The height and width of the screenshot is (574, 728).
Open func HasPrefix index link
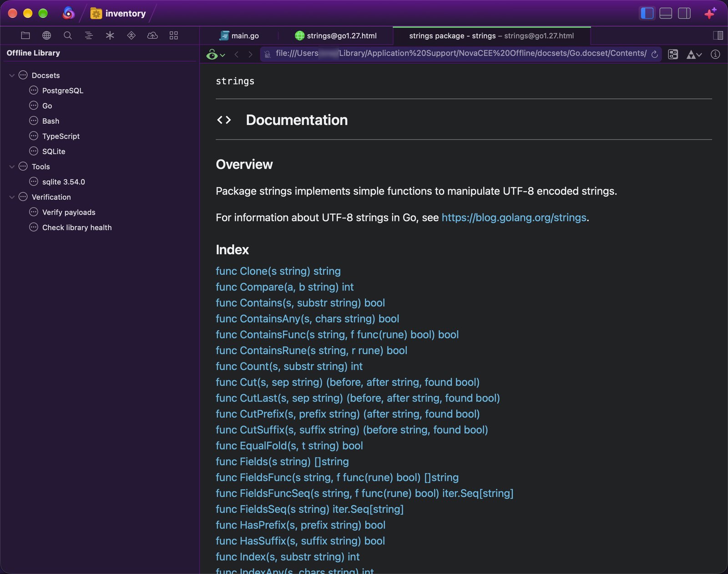pyautogui.click(x=300, y=525)
